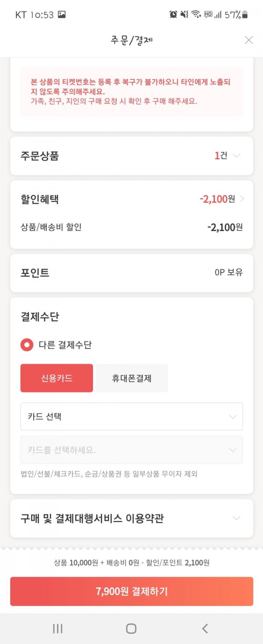The width and height of the screenshot is (263, 644).
Task: Select 다른 결제수단 radio button
Action: point(27,345)
